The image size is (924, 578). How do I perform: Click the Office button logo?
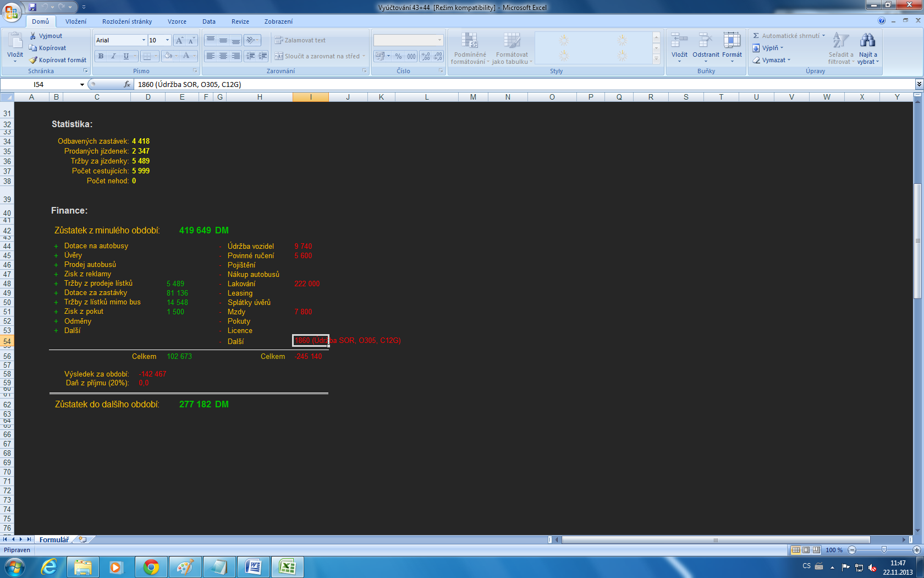pyautogui.click(x=12, y=12)
